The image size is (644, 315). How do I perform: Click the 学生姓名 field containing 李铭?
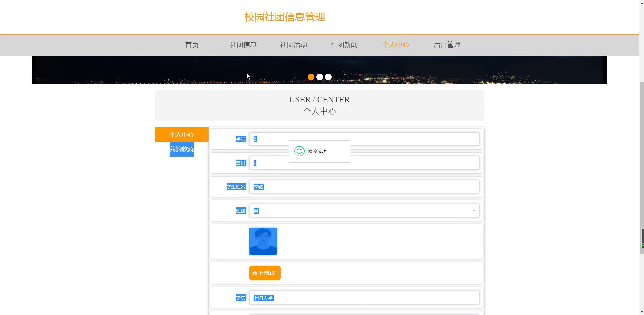(364, 187)
